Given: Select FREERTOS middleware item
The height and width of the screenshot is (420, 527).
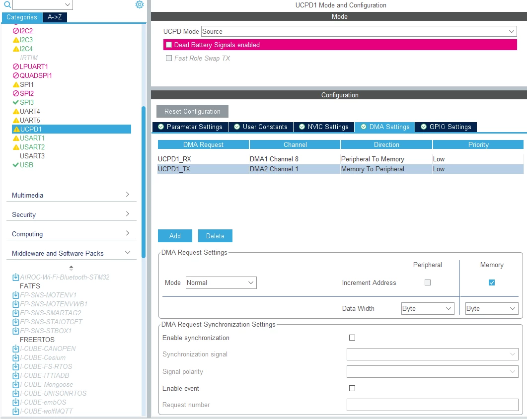Looking at the screenshot, I should click(37, 340).
